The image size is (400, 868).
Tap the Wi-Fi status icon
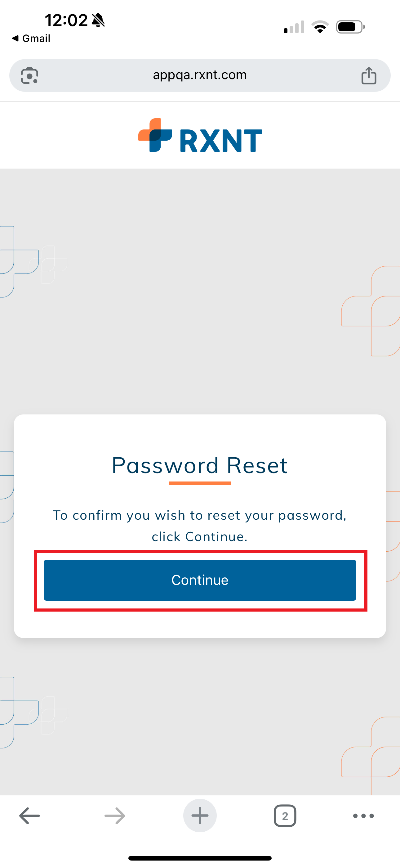[x=320, y=27]
